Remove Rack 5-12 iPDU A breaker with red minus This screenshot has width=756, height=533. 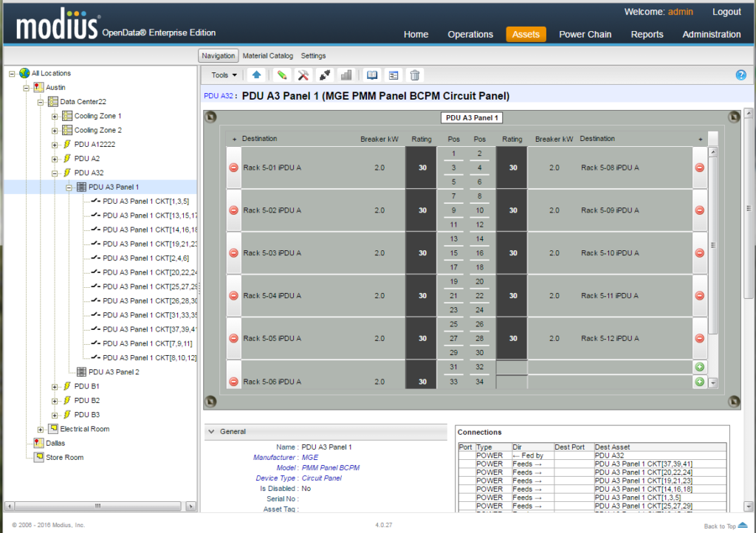(700, 338)
